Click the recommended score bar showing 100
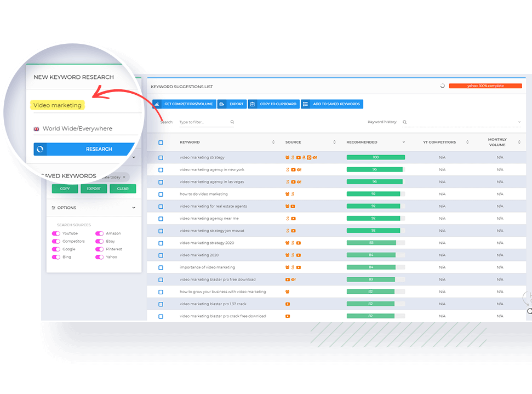This screenshot has width=532, height=394. pos(375,158)
